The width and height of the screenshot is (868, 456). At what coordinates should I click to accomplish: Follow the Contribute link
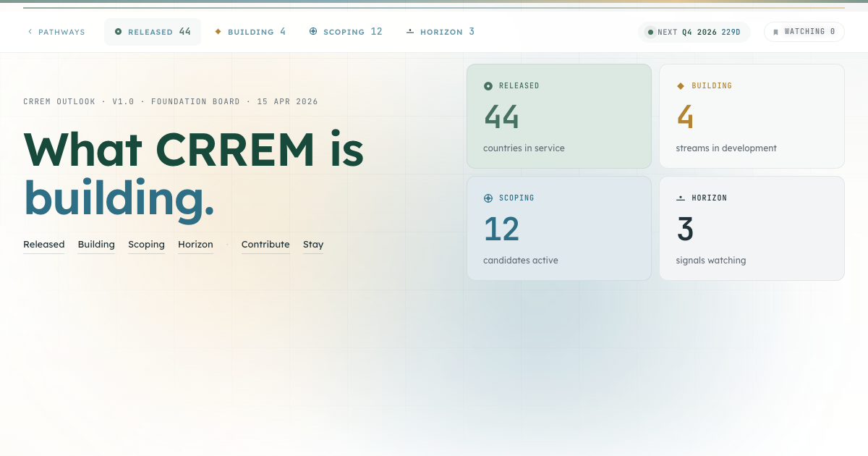tap(265, 245)
